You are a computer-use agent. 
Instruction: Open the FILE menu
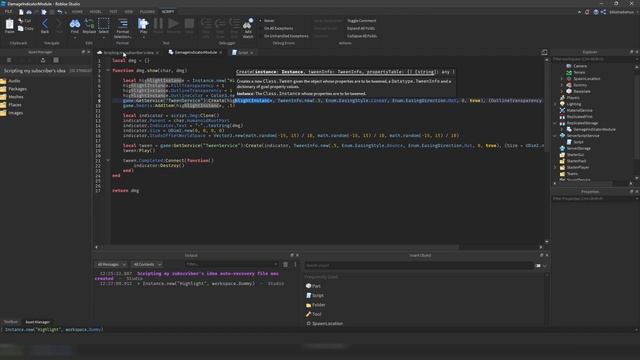coord(8,12)
